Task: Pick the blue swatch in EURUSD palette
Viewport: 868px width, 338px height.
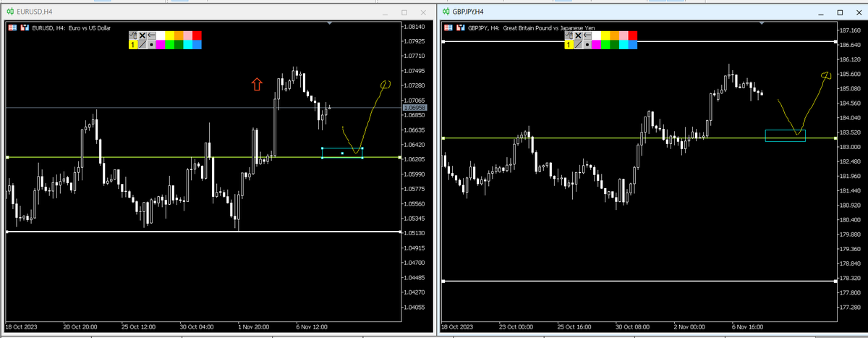Action: point(197,45)
